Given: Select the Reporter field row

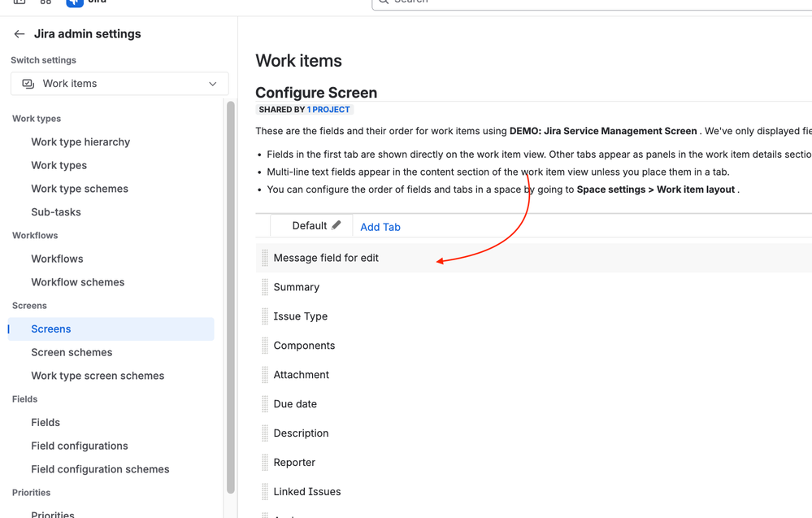Looking at the screenshot, I should [533, 462].
